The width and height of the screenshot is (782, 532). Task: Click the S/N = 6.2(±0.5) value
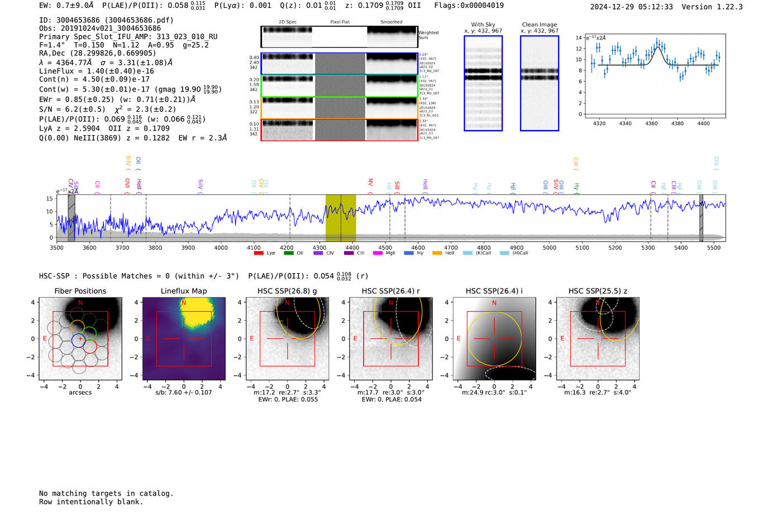(x=72, y=109)
